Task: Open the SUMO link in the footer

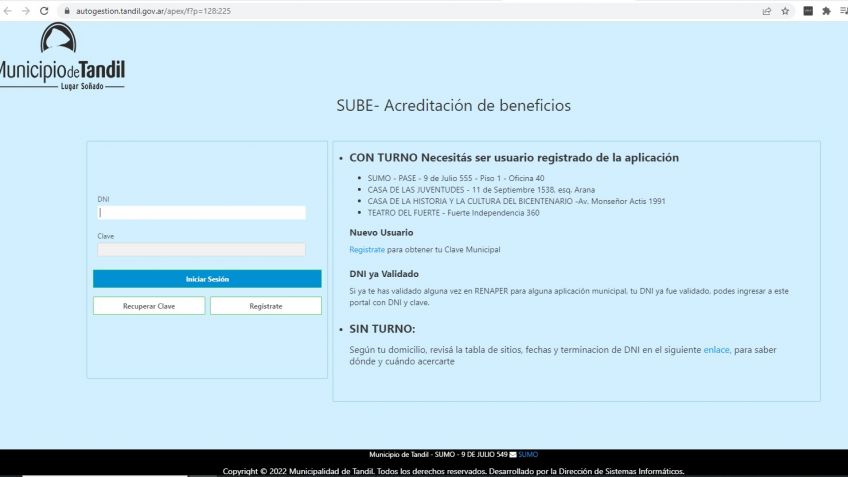Action: pyautogui.click(x=528, y=455)
